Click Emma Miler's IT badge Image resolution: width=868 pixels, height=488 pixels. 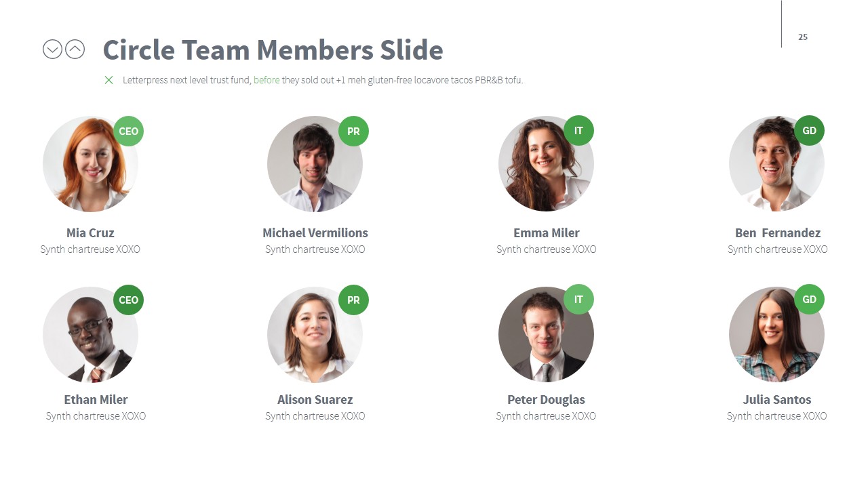coord(578,131)
